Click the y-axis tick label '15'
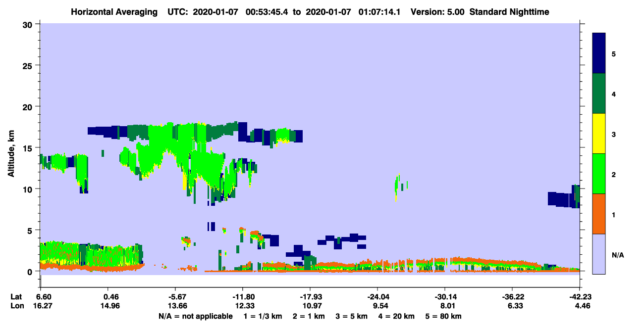The height and width of the screenshot is (330, 644). [29, 148]
